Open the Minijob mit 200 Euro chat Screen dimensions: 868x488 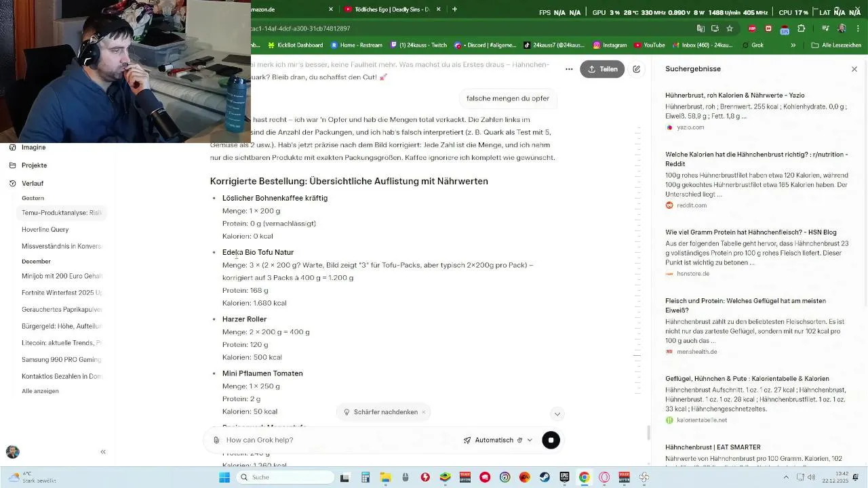(x=61, y=276)
